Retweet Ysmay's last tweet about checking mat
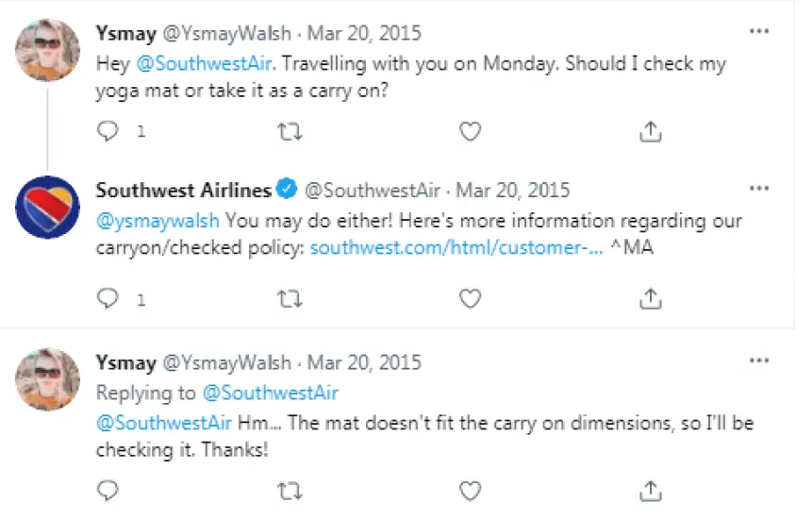The height and width of the screenshot is (520, 812). (x=290, y=491)
